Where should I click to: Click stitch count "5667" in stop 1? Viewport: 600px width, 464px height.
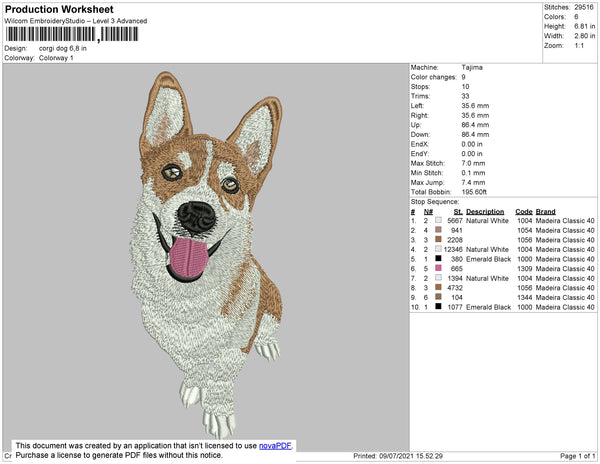455,221
